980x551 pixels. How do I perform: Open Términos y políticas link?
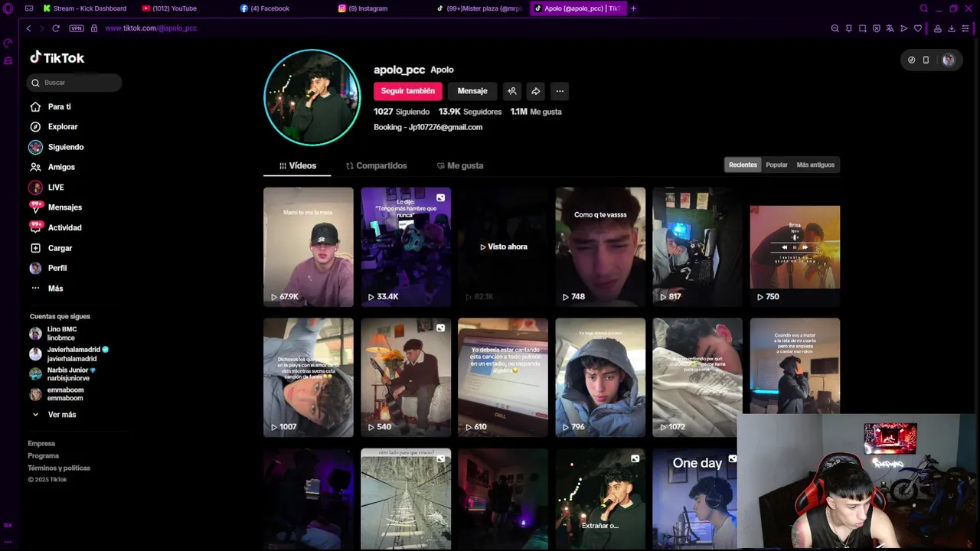(59, 468)
